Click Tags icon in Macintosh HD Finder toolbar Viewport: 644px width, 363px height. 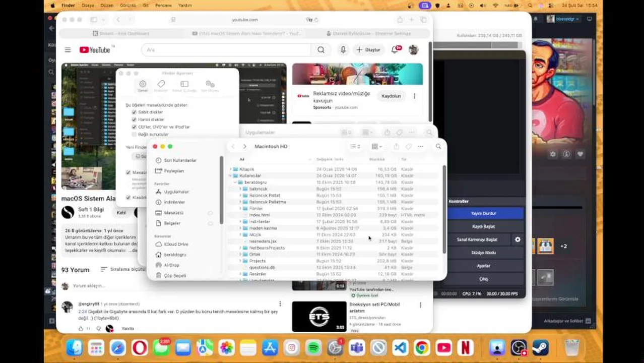pyautogui.click(x=409, y=147)
